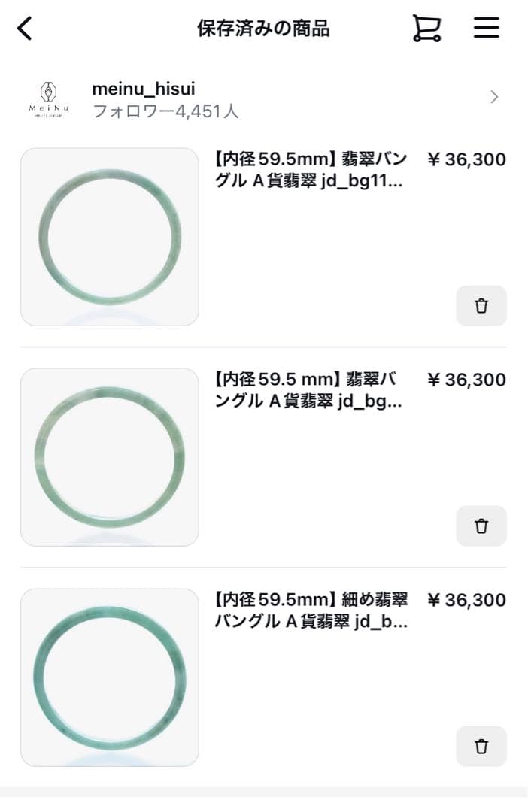Open navigation menu from top right

487,26
